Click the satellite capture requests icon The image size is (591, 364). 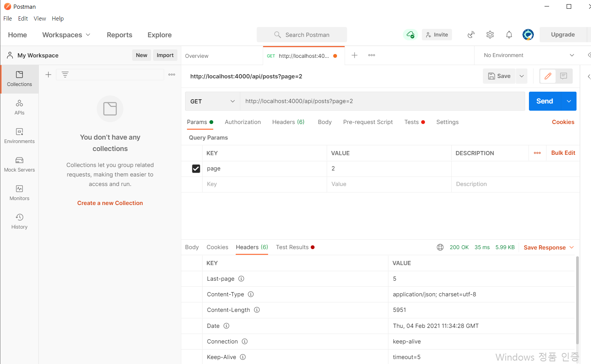coord(471,35)
